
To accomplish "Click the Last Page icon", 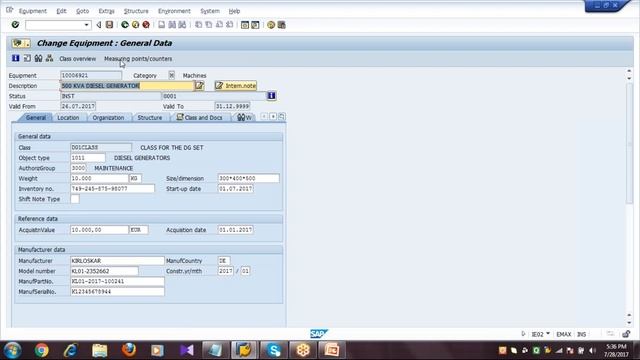I will click(x=229, y=25).
